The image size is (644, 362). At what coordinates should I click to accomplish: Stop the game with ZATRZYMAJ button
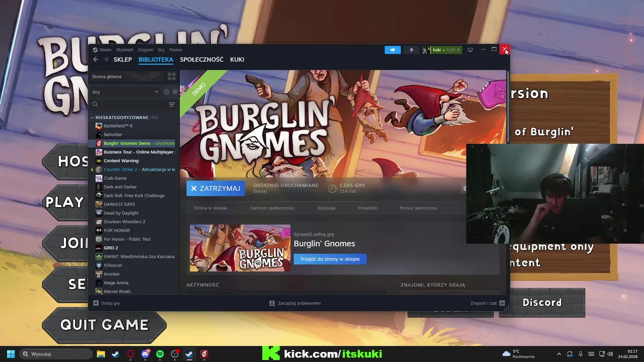[x=215, y=188]
